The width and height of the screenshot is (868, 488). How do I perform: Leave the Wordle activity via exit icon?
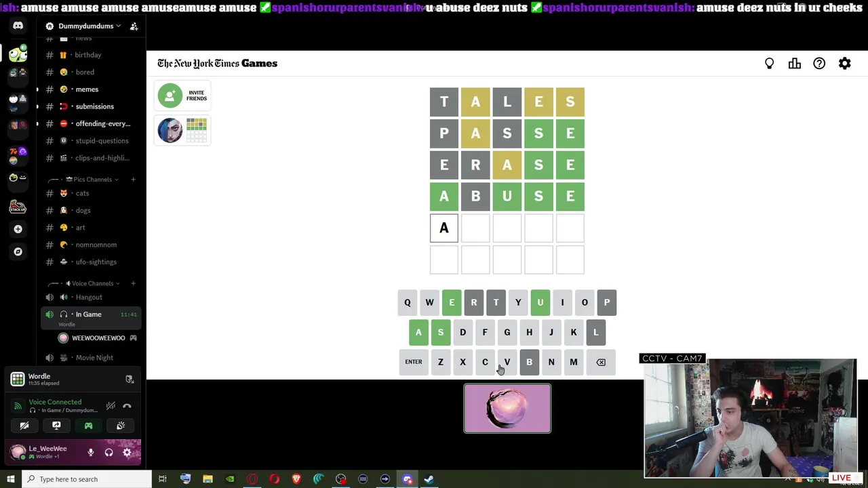pyautogui.click(x=130, y=379)
